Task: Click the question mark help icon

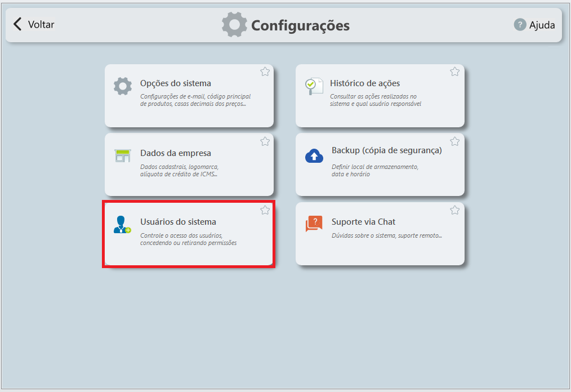Action: coord(520,25)
